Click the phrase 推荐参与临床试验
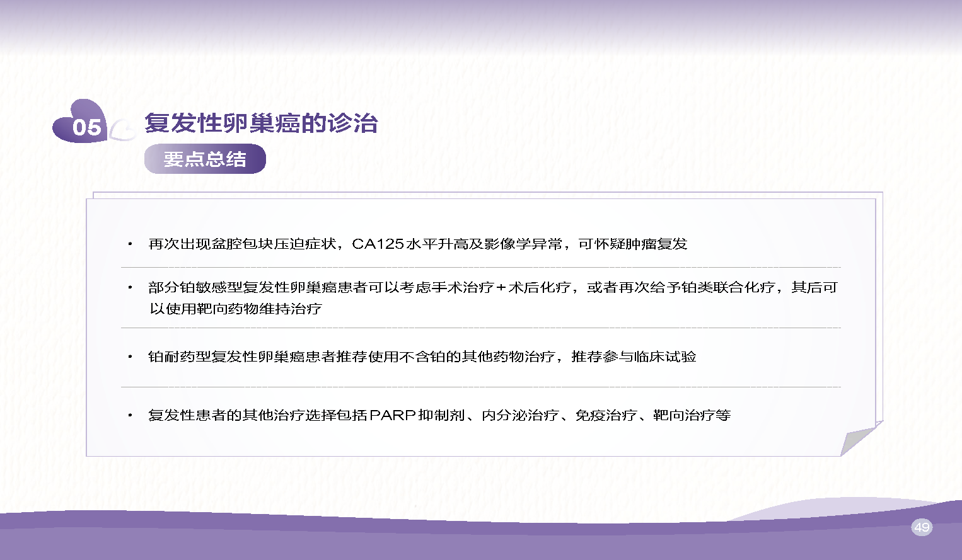 (x=633, y=357)
